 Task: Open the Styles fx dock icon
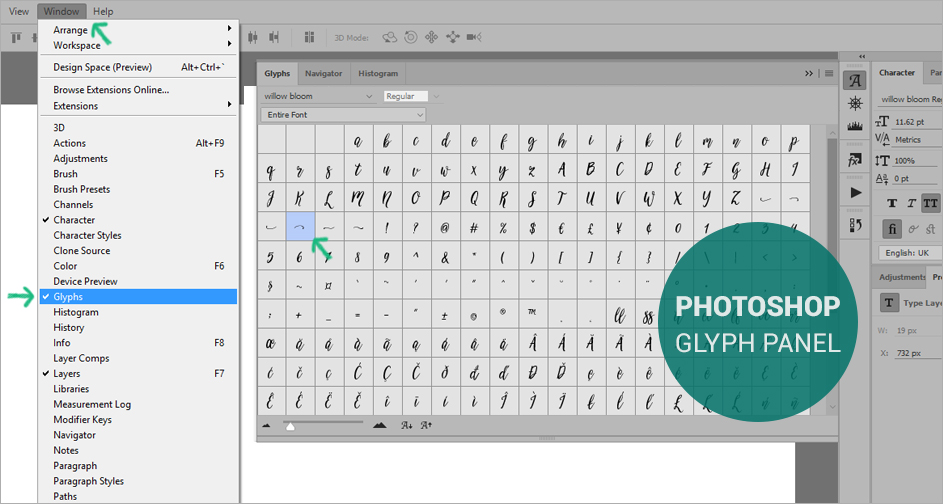pyautogui.click(x=855, y=161)
